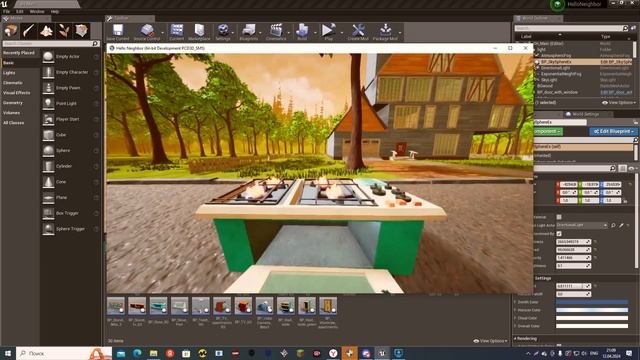The height and width of the screenshot is (360, 640).
Task: Click the pick-actor eyedropper beside Directional Light
Action: (x=621, y=225)
